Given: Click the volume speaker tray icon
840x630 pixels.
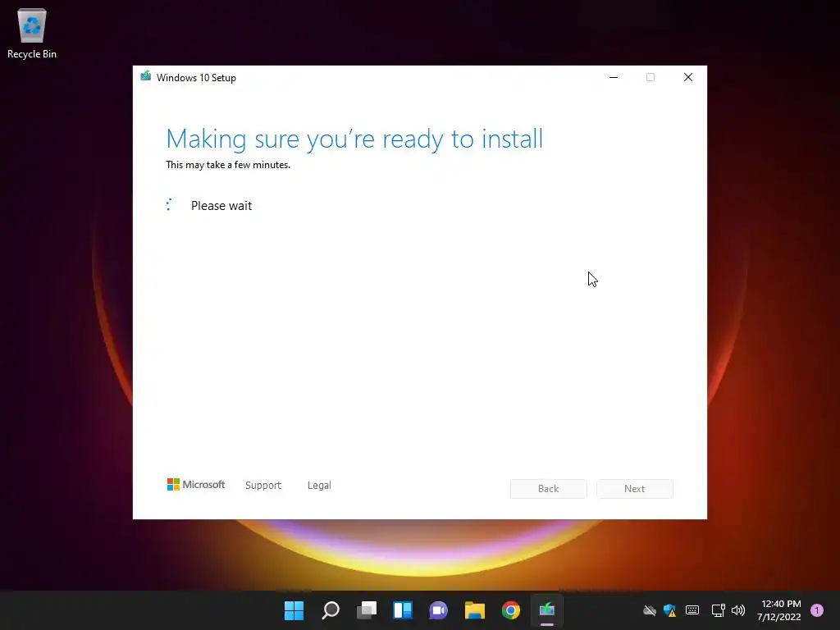Looking at the screenshot, I should 738,610.
